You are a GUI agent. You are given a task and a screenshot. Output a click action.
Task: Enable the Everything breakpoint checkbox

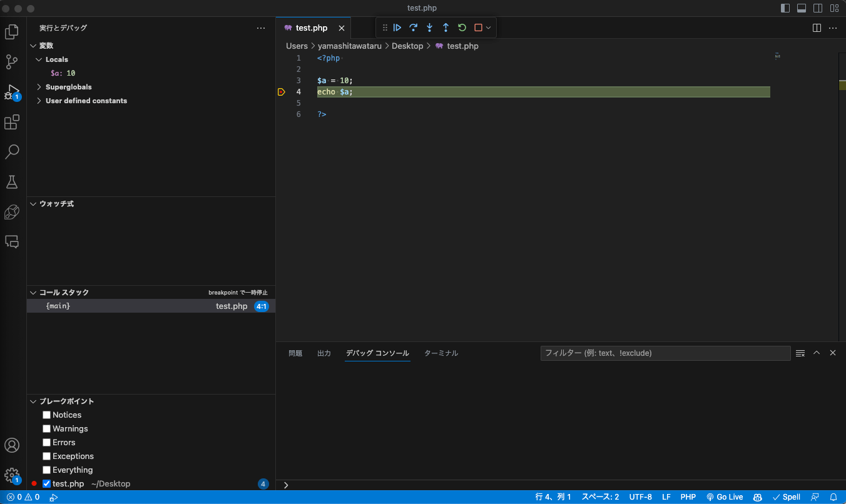[46, 470]
